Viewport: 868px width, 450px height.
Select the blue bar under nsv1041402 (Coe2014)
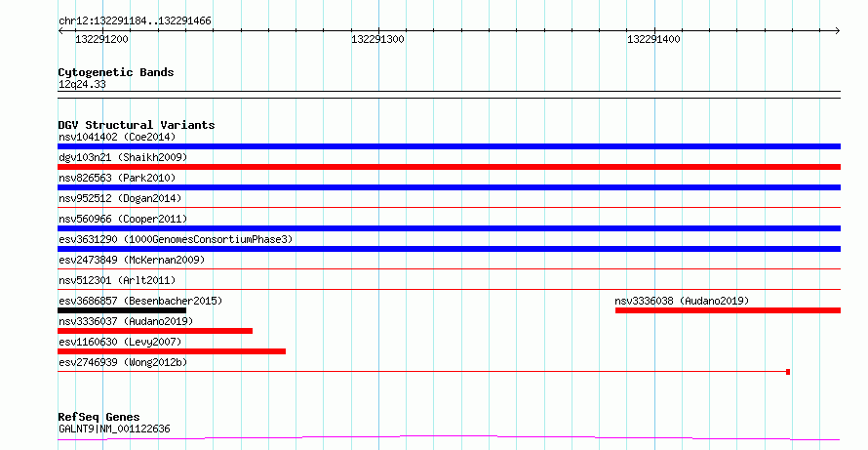click(449, 146)
